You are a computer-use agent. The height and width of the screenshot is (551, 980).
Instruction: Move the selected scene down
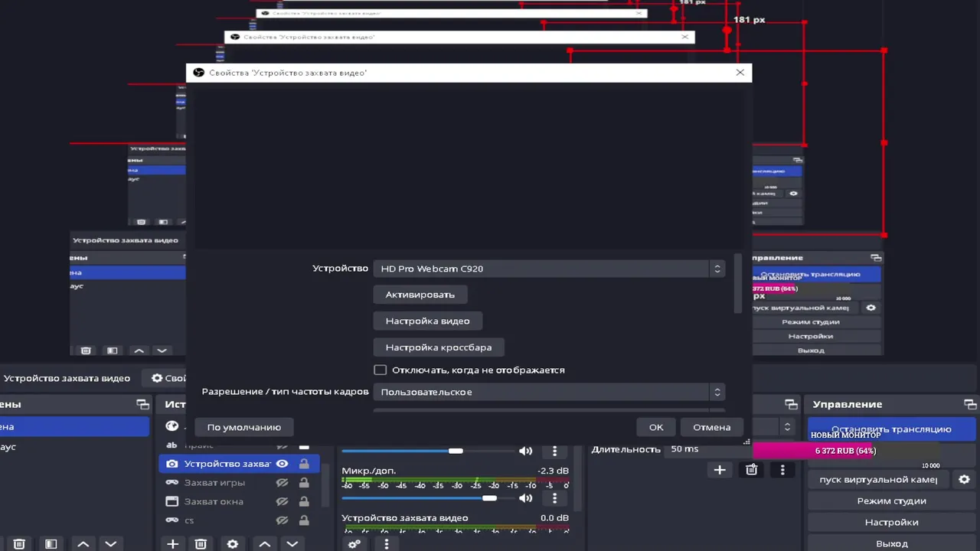point(111,544)
